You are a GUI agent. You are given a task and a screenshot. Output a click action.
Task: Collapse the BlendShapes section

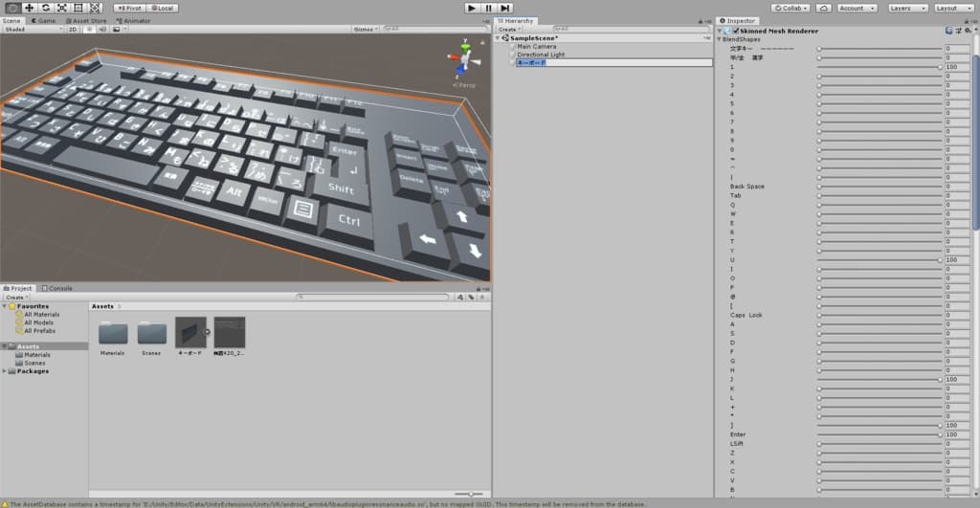(x=720, y=39)
